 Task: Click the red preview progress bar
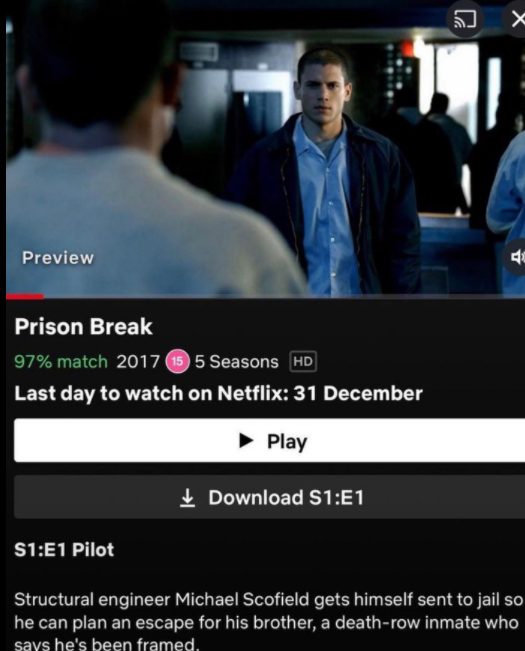tap(24, 296)
